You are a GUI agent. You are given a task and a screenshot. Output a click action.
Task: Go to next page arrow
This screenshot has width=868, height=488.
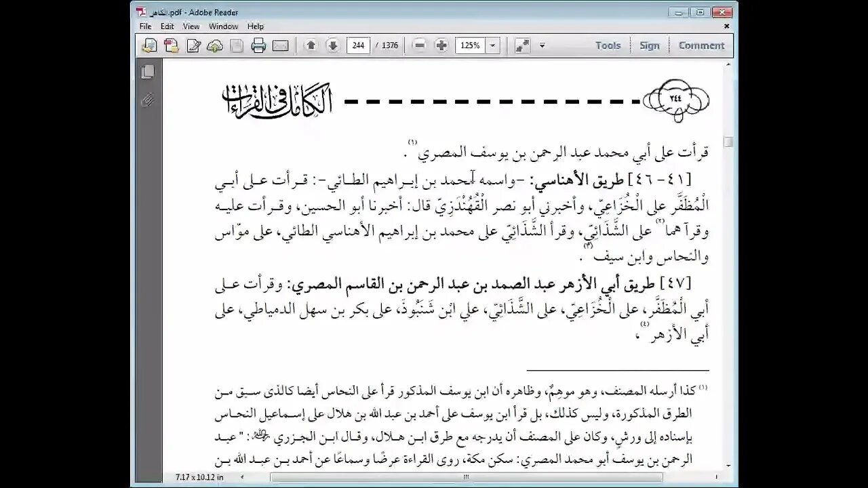click(x=332, y=45)
